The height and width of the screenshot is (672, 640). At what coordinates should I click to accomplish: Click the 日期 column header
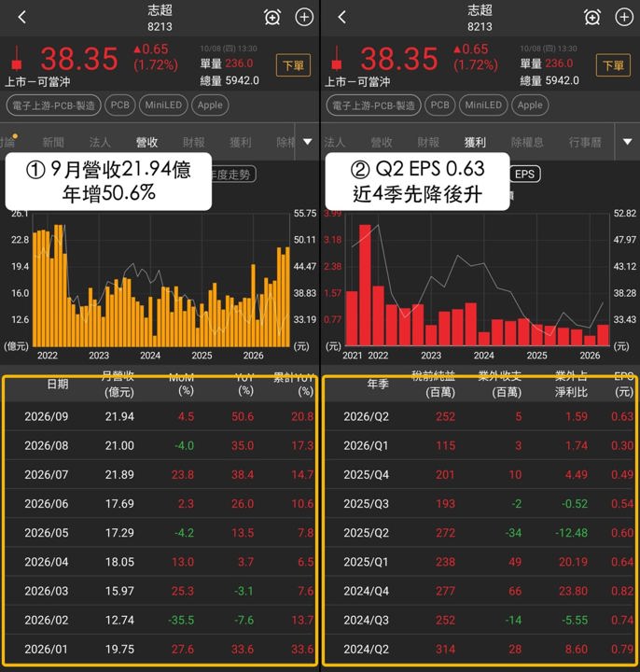point(58,384)
